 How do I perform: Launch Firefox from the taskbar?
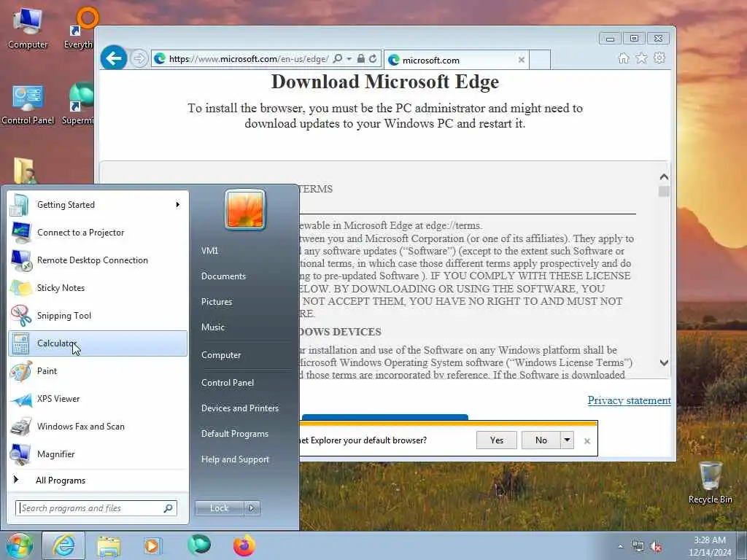[244, 545]
